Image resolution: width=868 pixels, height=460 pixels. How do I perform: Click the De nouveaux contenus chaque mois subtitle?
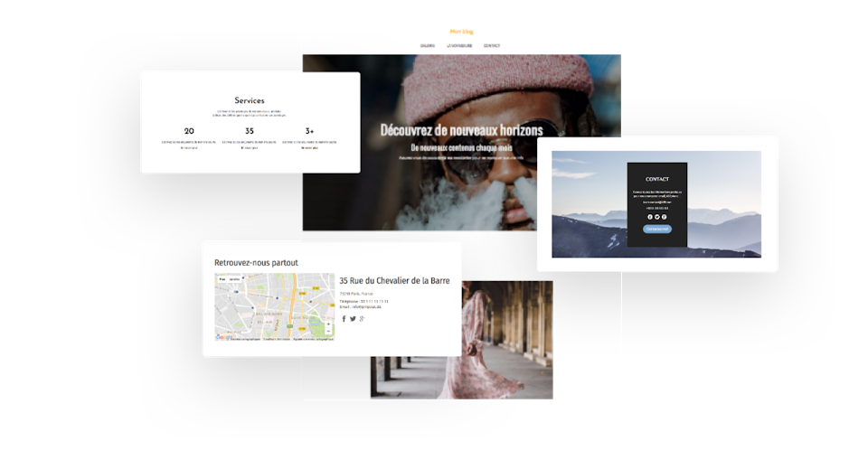click(x=462, y=148)
